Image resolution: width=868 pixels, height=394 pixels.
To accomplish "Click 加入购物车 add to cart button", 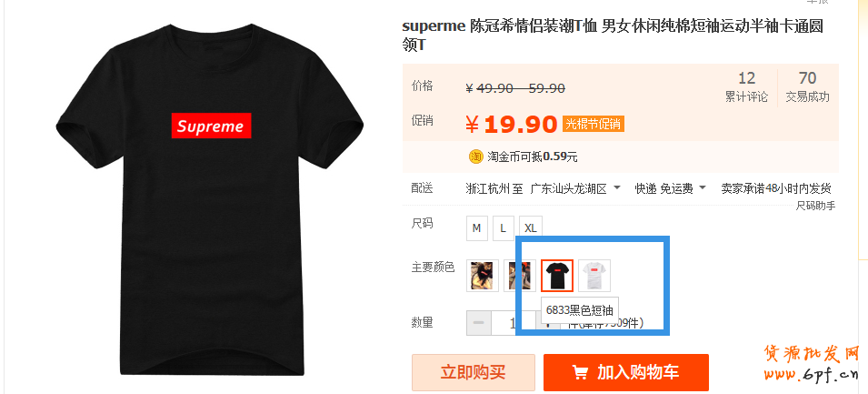I will (x=626, y=372).
